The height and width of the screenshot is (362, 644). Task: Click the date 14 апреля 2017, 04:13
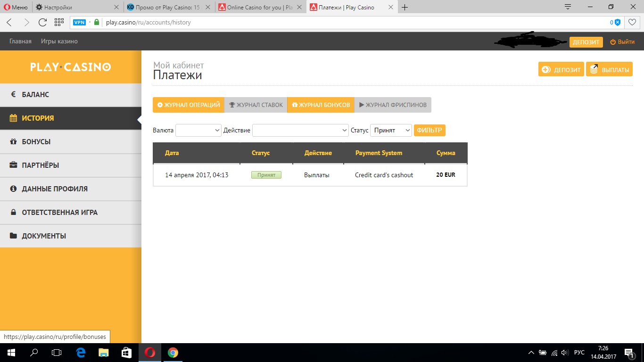pos(197,175)
